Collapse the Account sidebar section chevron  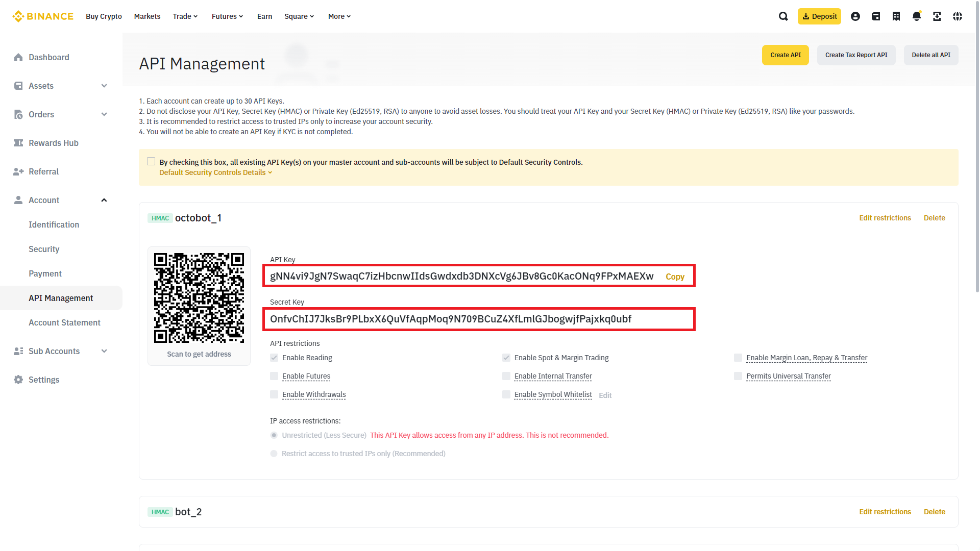[104, 200]
